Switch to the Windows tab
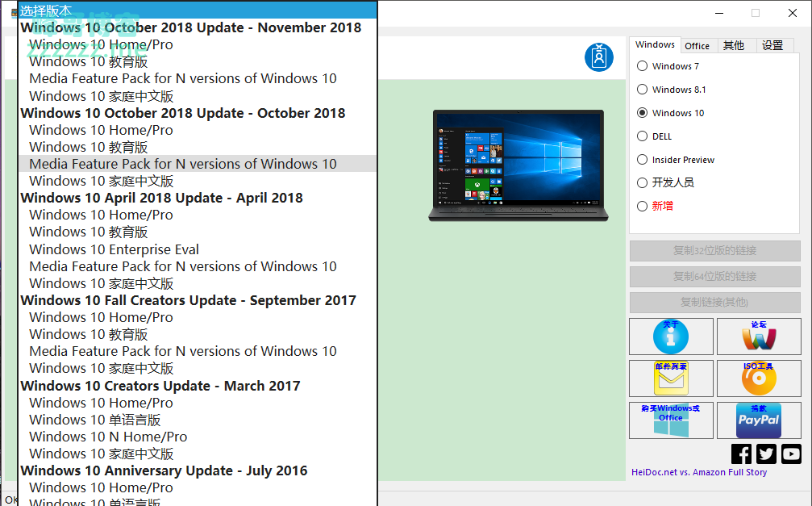 655,44
